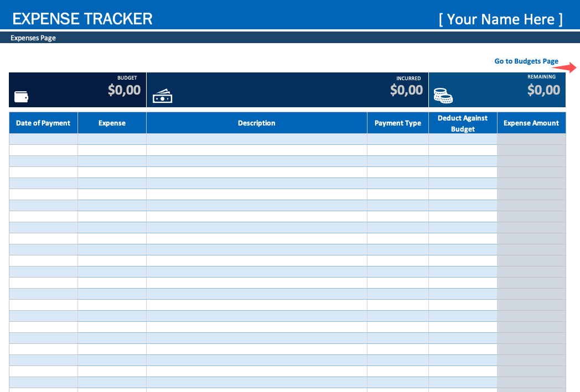Screen dimensions: 580x392
Task: Click the coin stack icon in Remaining card
Action: [x=443, y=96]
